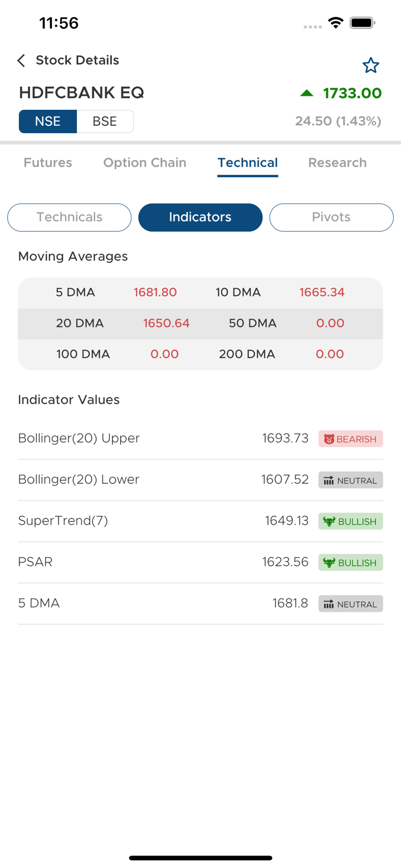Tap the green up-arrow price indicator

point(307,93)
